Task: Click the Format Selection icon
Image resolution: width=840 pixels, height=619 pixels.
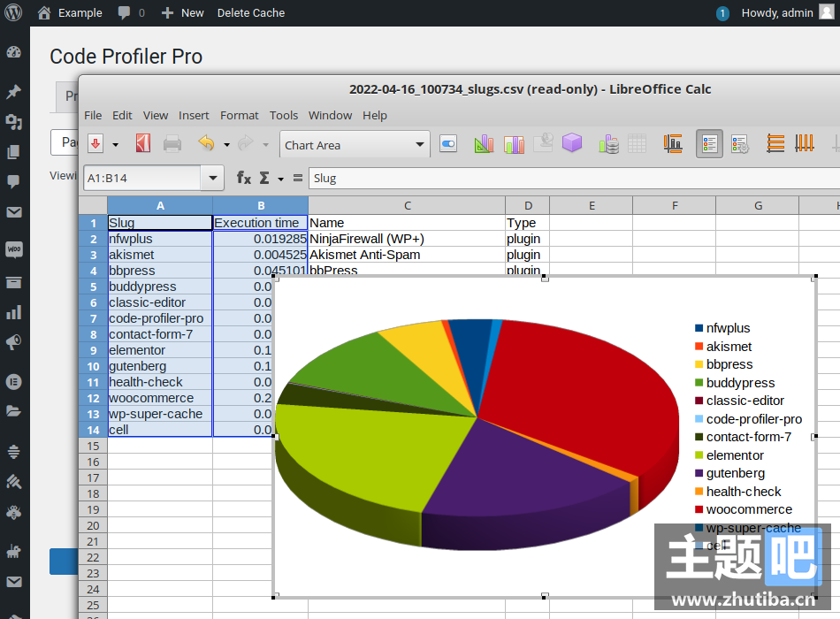Action: tap(448, 143)
